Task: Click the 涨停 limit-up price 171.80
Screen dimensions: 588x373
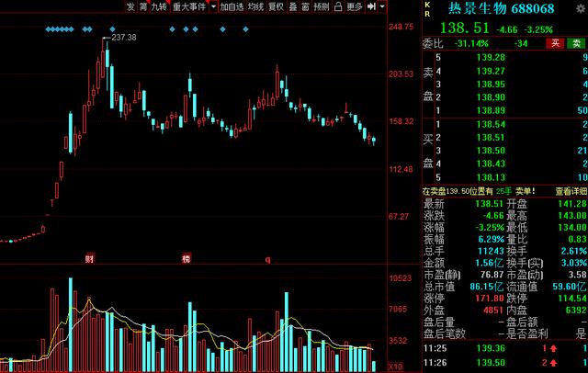Action: pos(489,299)
